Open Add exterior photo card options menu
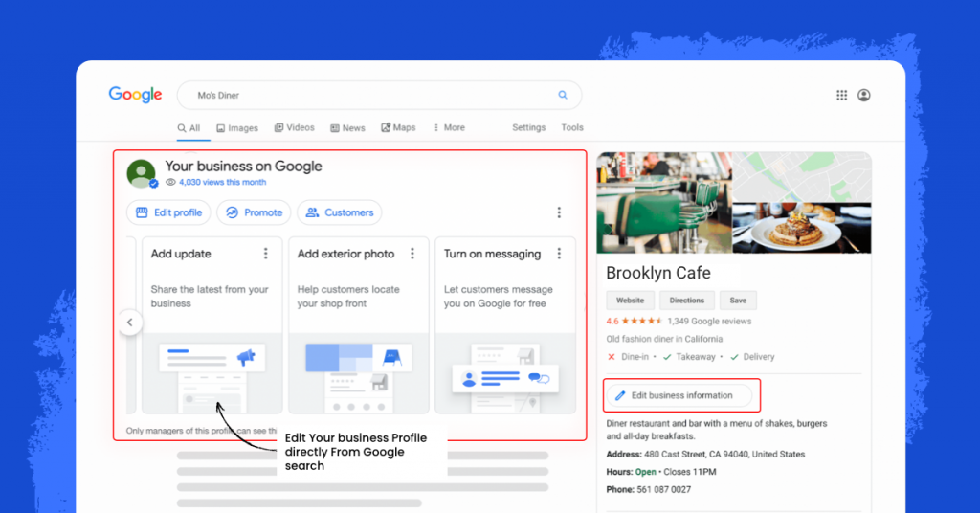The height and width of the screenshot is (513, 980). (x=412, y=253)
